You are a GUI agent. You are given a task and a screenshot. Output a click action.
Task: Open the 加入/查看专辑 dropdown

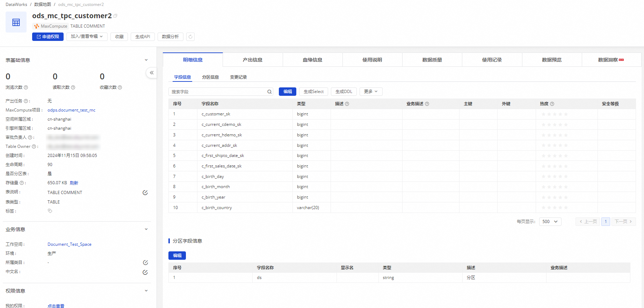pos(87,37)
